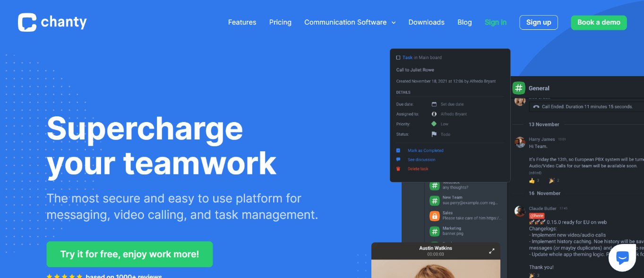Click the red Delete task trash icon

398,169
